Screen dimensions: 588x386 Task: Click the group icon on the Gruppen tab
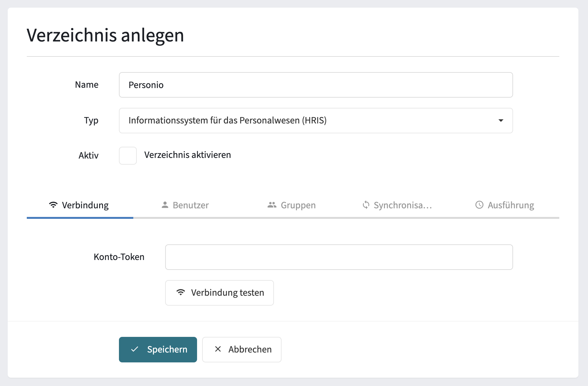272,205
